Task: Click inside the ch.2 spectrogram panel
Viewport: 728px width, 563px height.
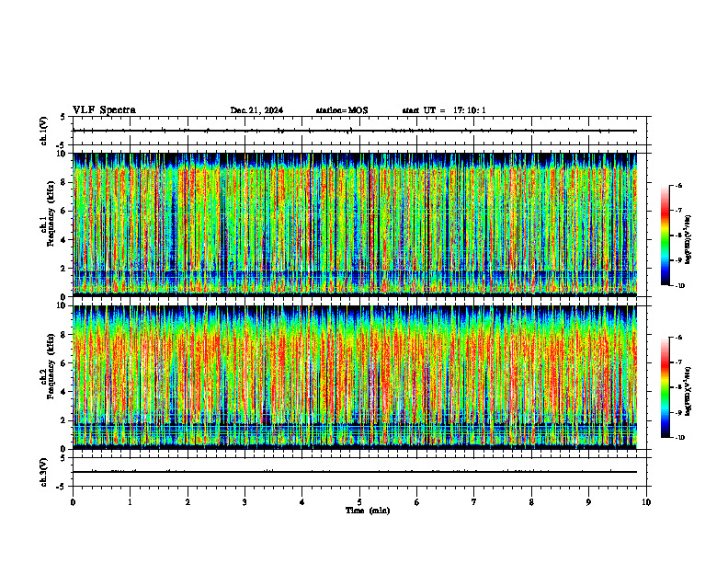Action: (355, 376)
